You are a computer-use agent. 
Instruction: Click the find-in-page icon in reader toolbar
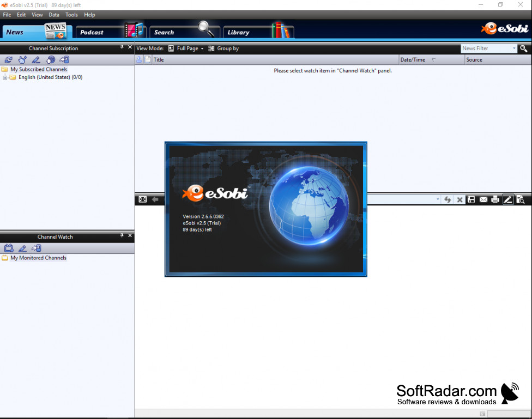521,199
